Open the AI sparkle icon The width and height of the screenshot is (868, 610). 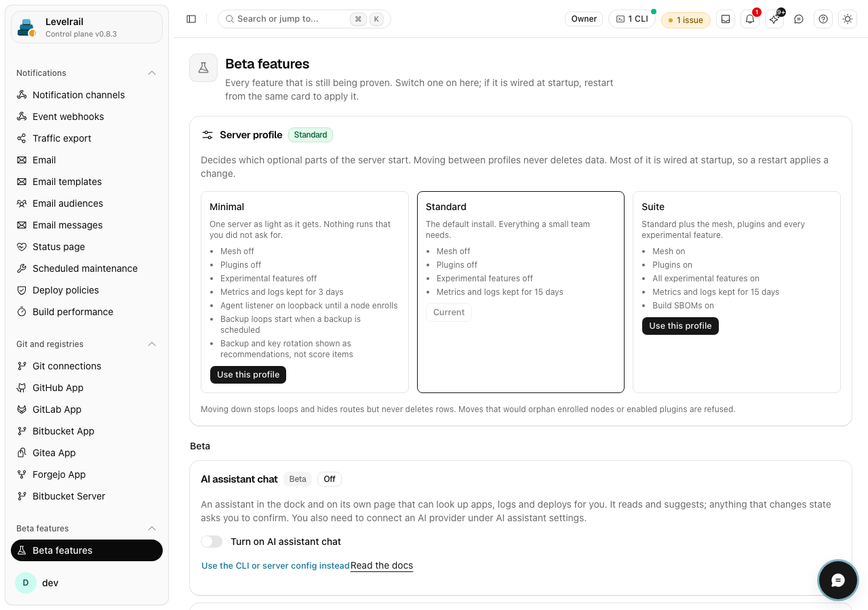[x=774, y=19]
